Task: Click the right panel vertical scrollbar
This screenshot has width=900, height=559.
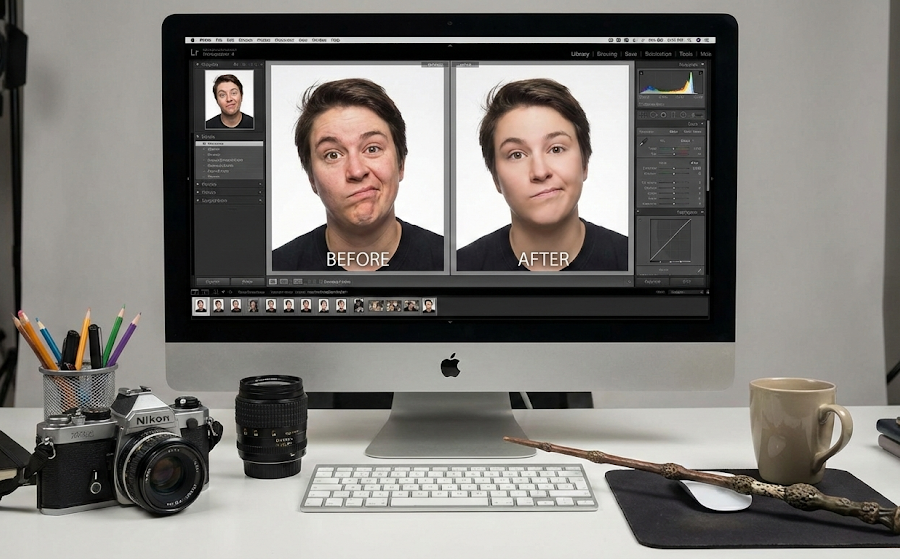Action: tap(708, 155)
